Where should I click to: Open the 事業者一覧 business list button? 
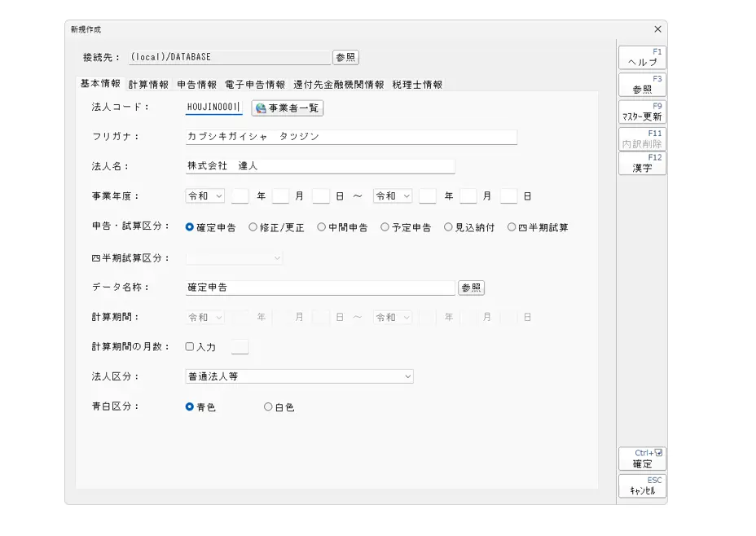(288, 108)
